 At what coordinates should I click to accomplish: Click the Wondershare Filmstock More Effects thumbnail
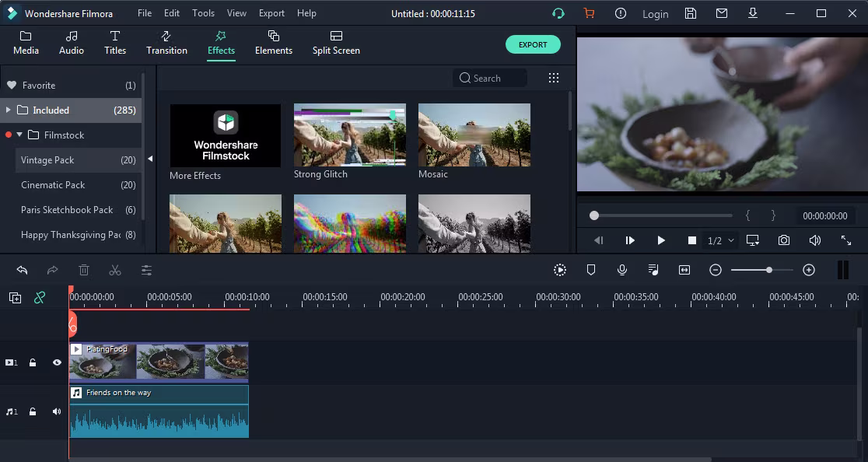[226, 135]
